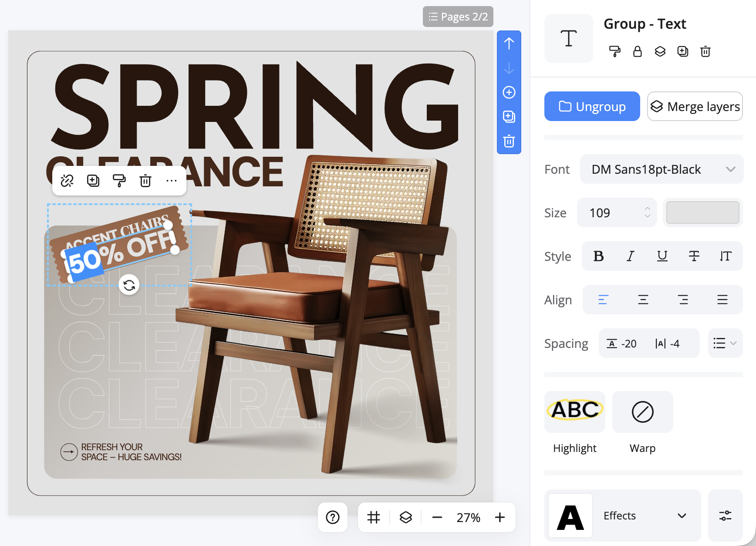756x546 pixels.
Task: Open the Pages 2/2 menu
Action: coord(458,17)
